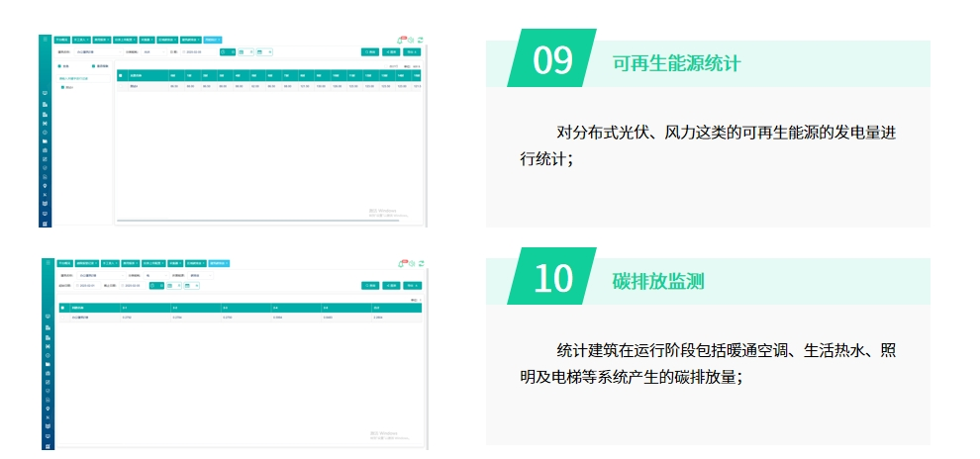980x459 pixels.
Task: Toggle header select-all checkbox in upper table
Action: click(122, 74)
